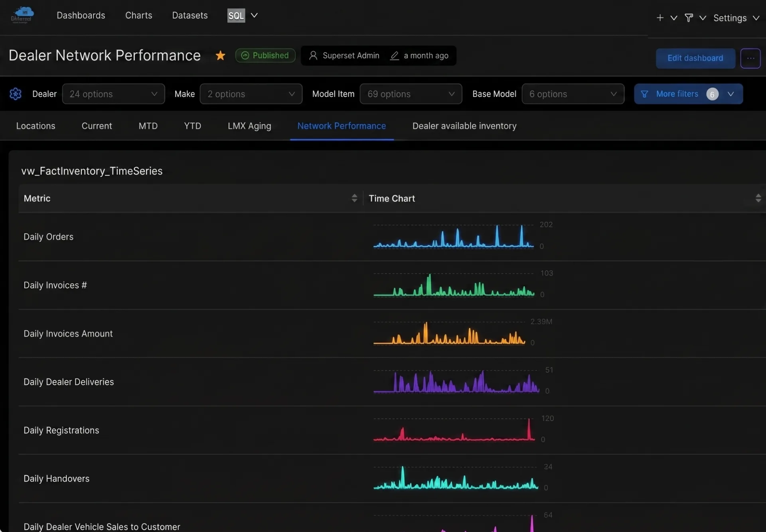
Task: Expand the filter funnel menu chevron
Action: pos(703,18)
